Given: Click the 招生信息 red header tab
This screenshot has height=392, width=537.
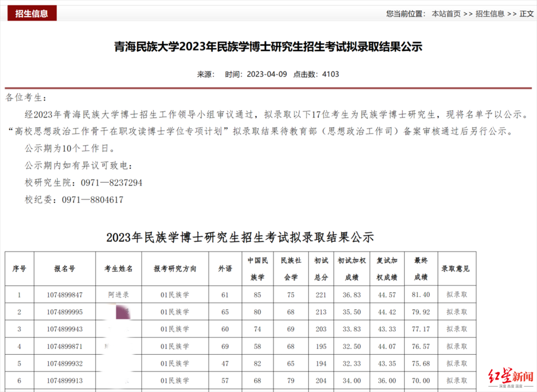Looking at the screenshot, I should [x=32, y=14].
